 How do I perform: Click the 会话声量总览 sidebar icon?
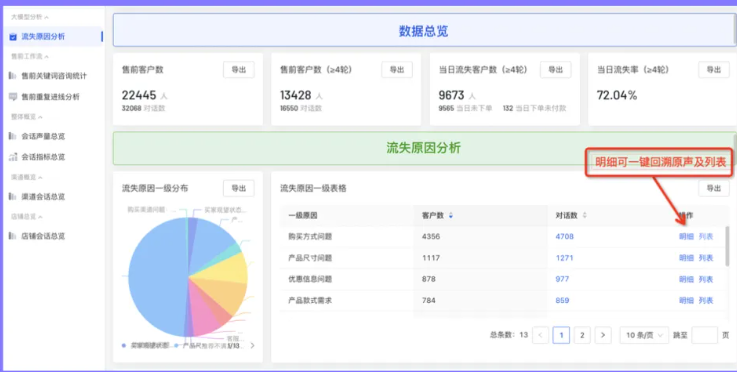(x=13, y=136)
